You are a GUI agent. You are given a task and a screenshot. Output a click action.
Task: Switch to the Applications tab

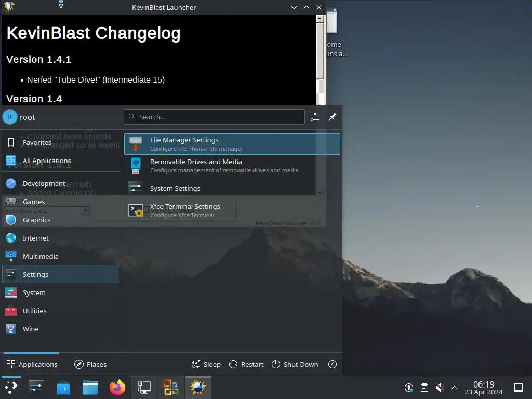click(x=32, y=364)
